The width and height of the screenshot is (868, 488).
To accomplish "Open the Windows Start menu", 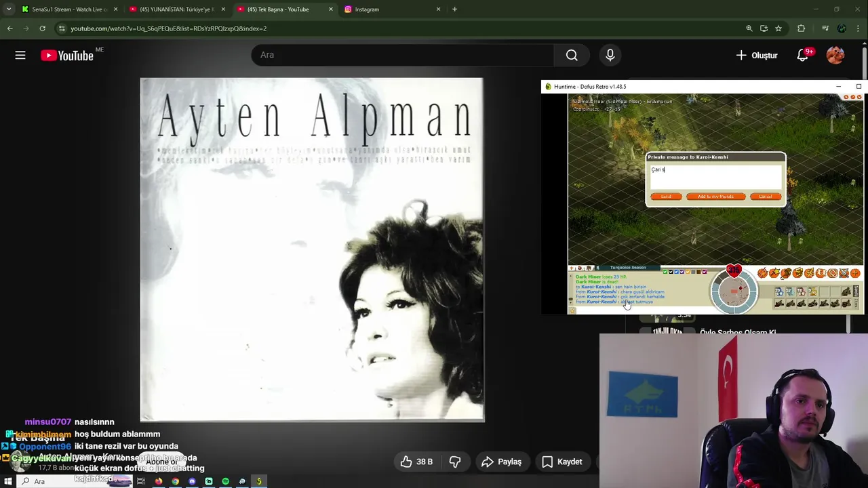I will pyautogui.click(x=8, y=481).
